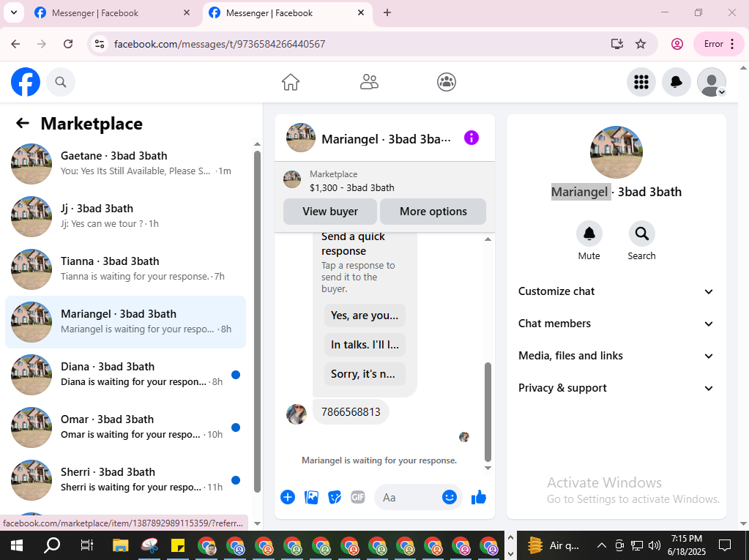Click the site information icon in address bar
The width and height of the screenshot is (749, 560).
click(100, 44)
